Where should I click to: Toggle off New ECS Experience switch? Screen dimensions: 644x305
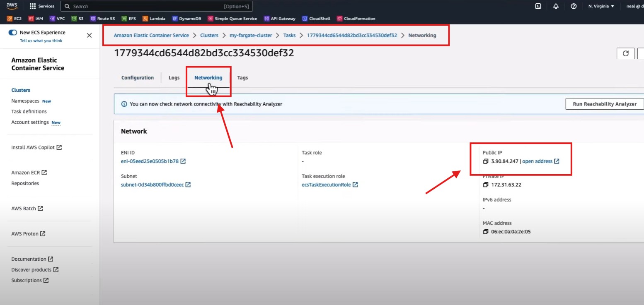point(13,33)
